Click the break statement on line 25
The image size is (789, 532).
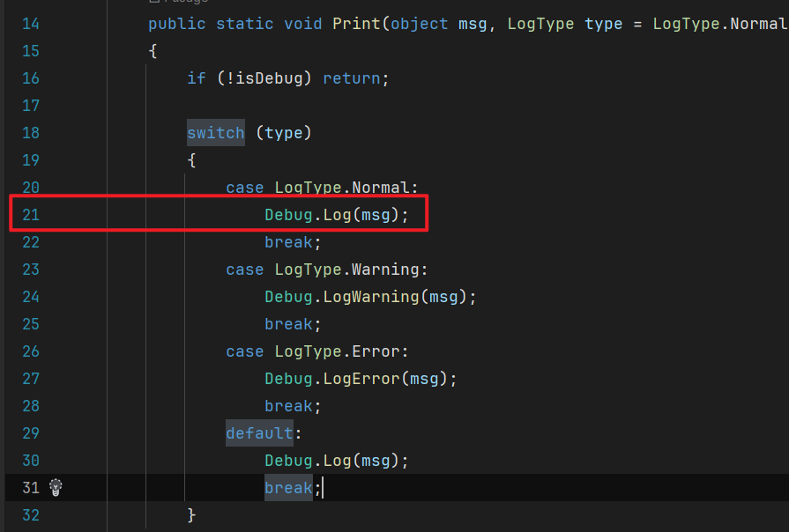[288, 323]
